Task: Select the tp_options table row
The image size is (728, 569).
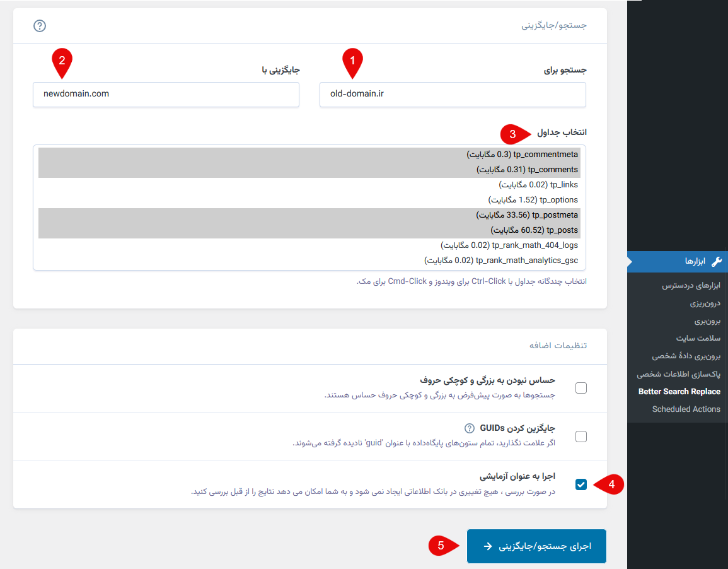Action: [309, 200]
